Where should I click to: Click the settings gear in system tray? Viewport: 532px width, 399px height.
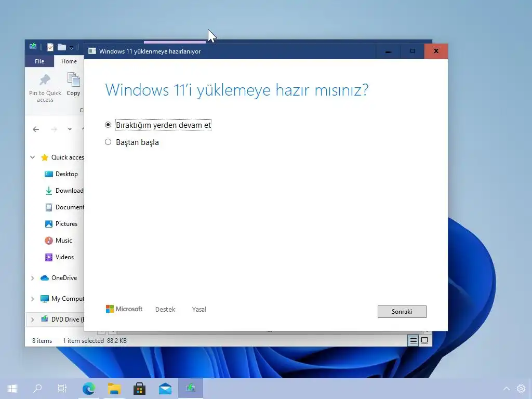521,389
